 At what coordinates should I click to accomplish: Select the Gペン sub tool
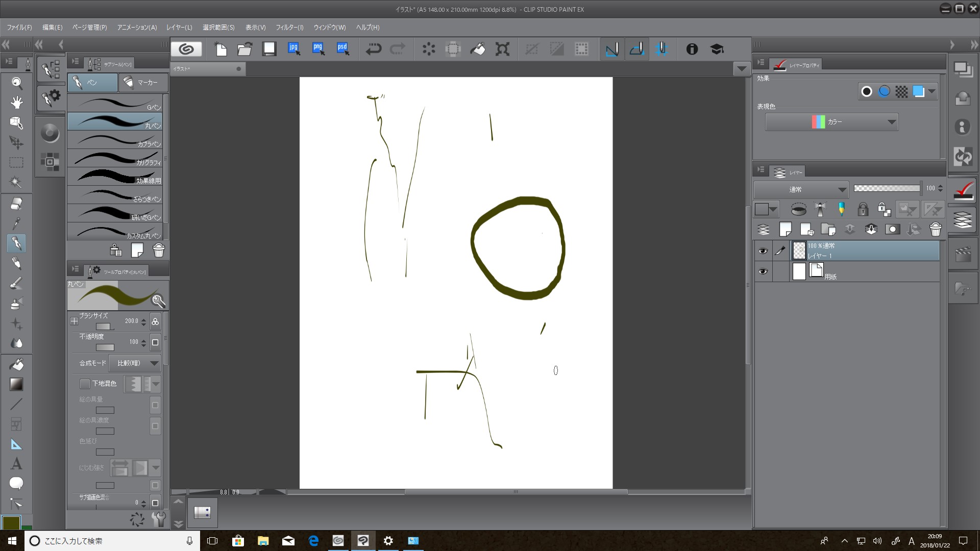[x=115, y=104]
